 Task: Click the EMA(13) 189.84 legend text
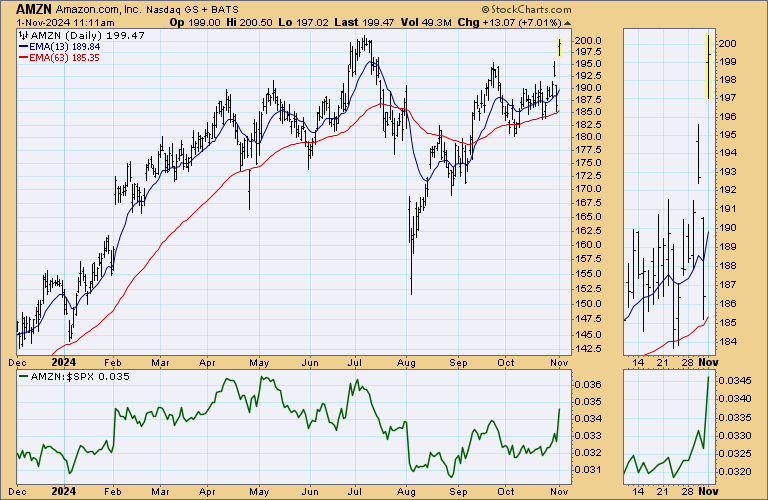pyautogui.click(x=65, y=47)
